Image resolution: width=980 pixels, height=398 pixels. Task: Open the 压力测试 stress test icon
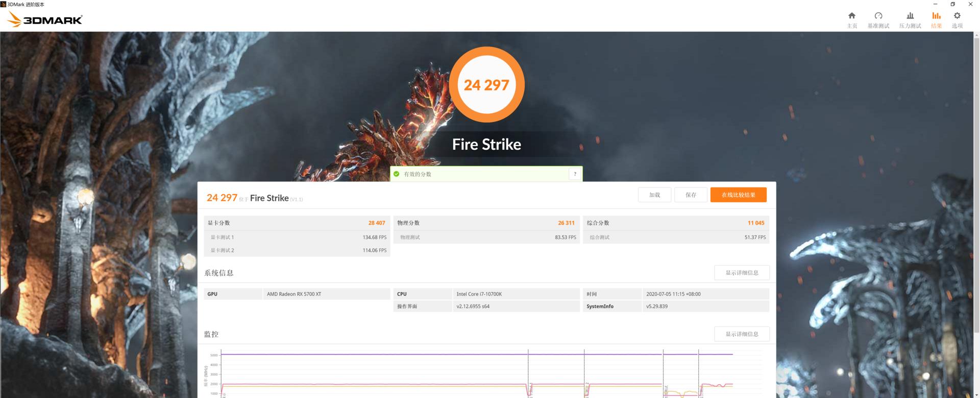[910, 16]
